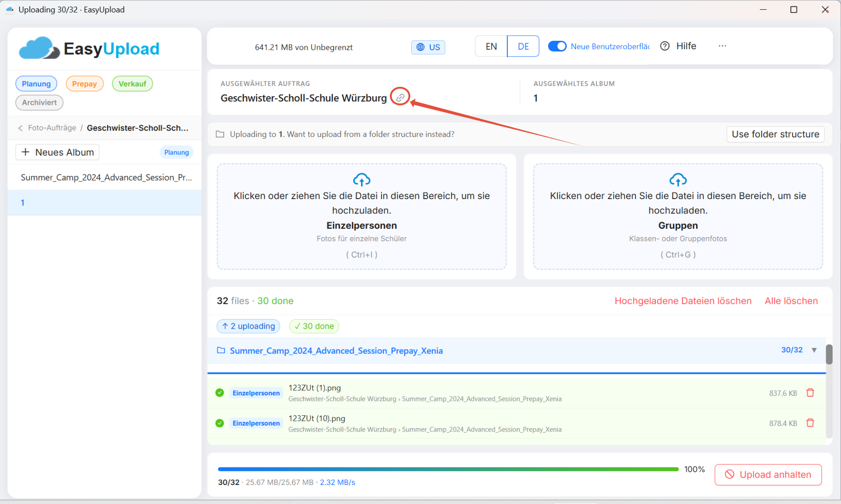This screenshot has height=504, width=841.
Task: Switch language to DE
Action: [523, 46]
